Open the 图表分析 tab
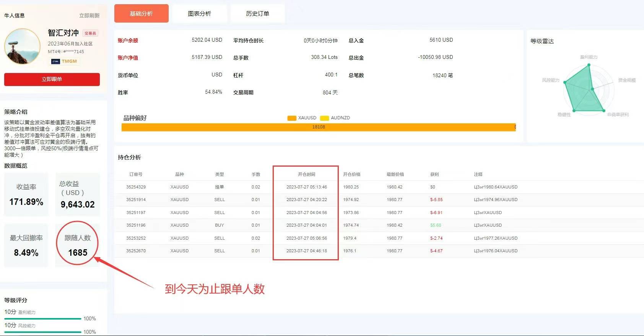Image resolution: width=644 pixels, height=336 pixels. 200,13
